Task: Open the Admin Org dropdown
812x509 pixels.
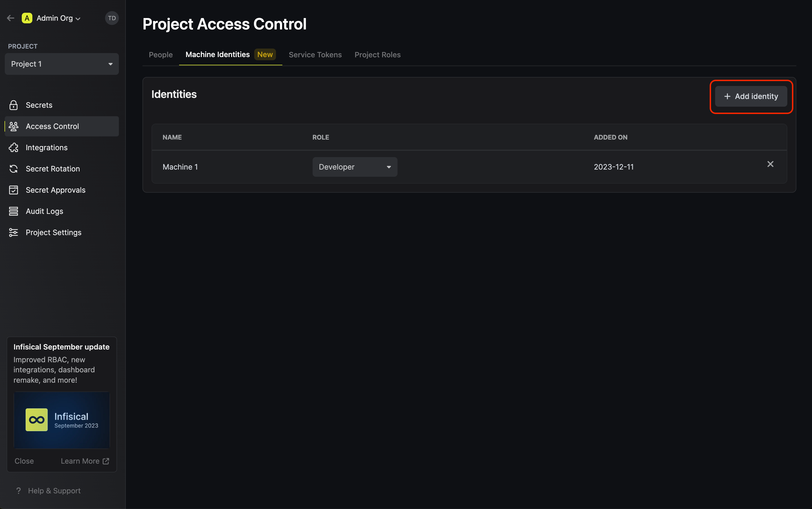Action: tap(58, 18)
